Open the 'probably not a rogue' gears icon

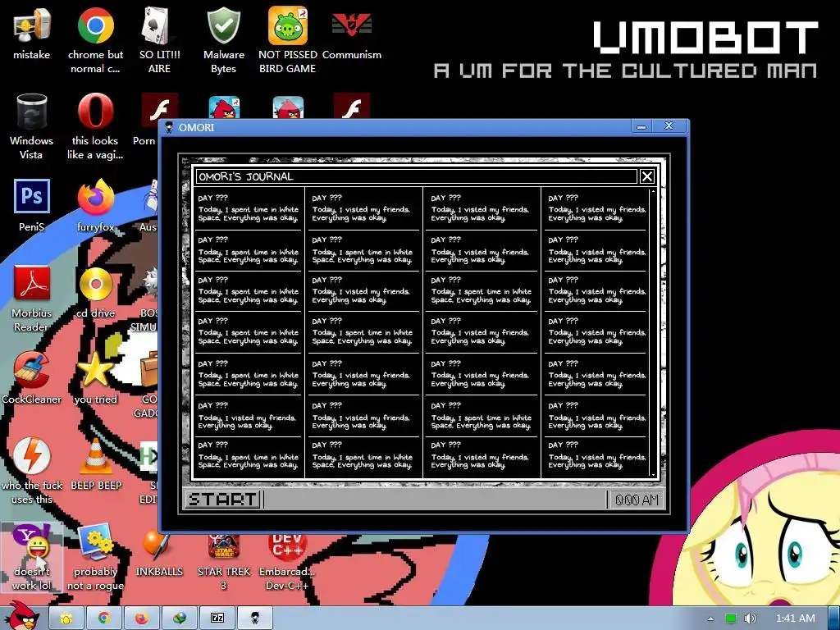pyautogui.click(x=95, y=542)
